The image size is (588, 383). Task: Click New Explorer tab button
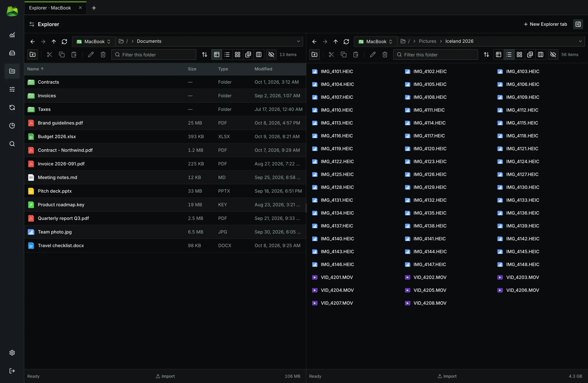coord(545,24)
